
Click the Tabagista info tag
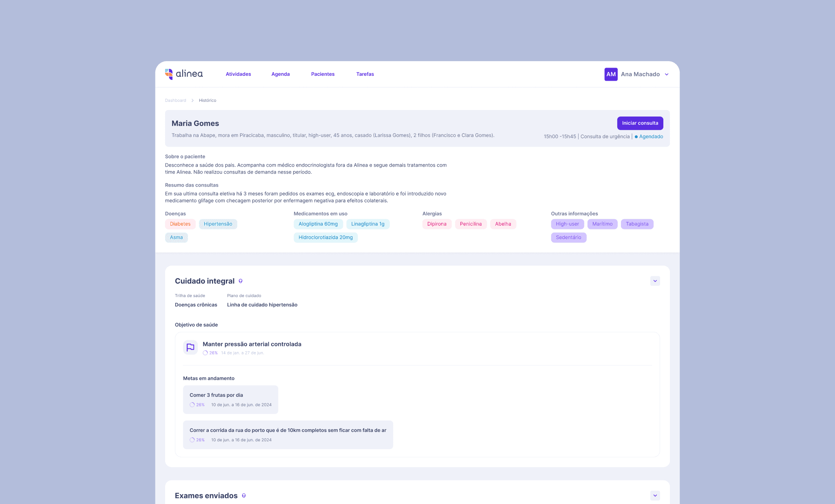pos(637,224)
